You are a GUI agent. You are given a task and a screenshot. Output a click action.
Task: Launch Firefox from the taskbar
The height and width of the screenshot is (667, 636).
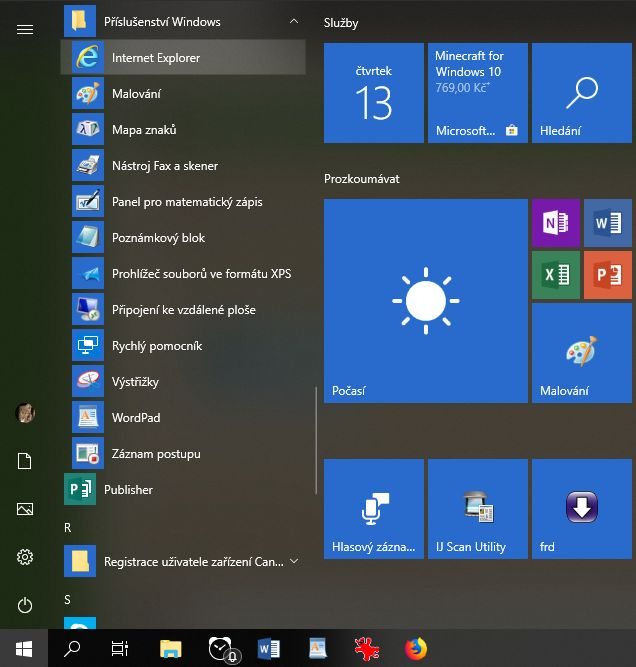click(x=416, y=648)
